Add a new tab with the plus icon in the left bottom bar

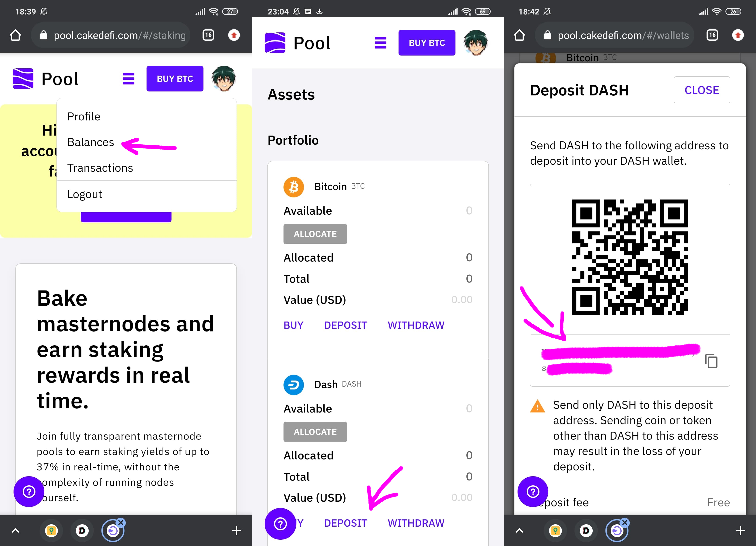click(236, 531)
